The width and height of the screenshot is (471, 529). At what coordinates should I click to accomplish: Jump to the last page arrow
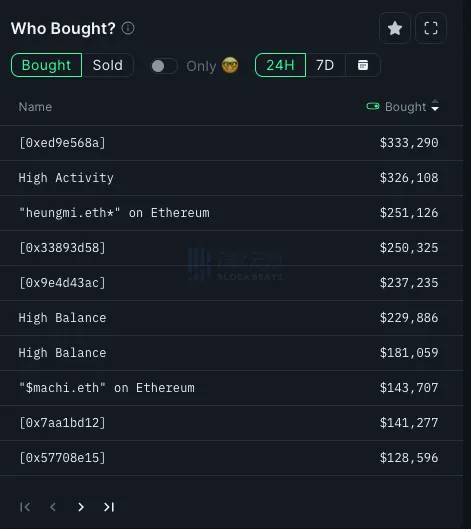coord(109,507)
